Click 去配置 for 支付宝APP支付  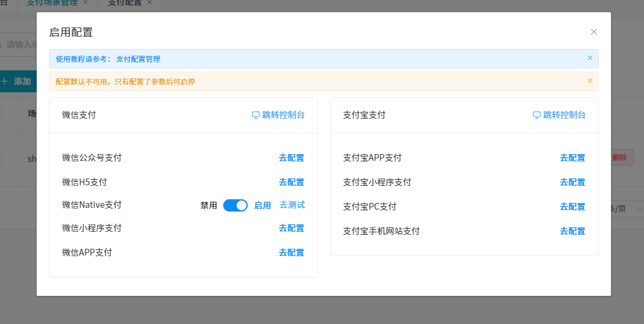pyautogui.click(x=572, y=158)
